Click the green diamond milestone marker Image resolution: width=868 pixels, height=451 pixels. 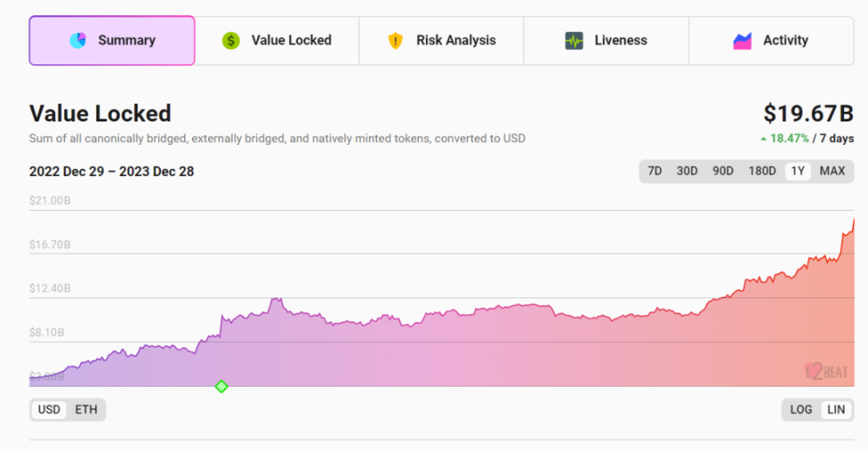point(221,387)
